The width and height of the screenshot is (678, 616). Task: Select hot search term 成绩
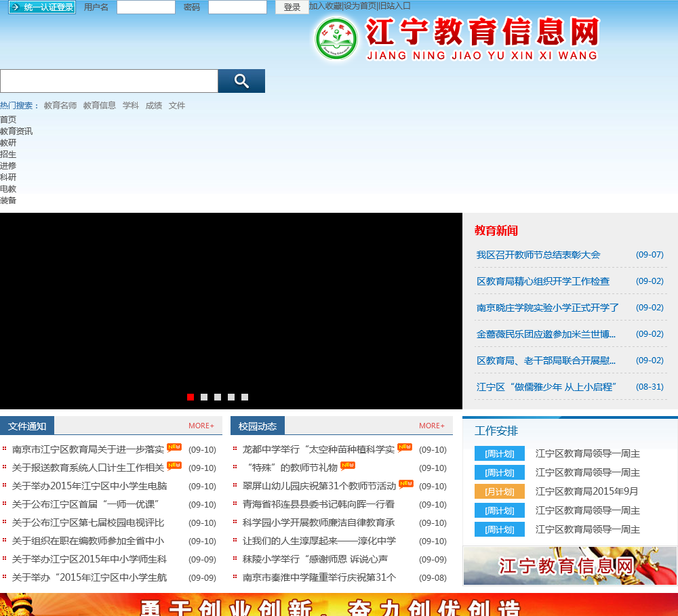(153, 106)
